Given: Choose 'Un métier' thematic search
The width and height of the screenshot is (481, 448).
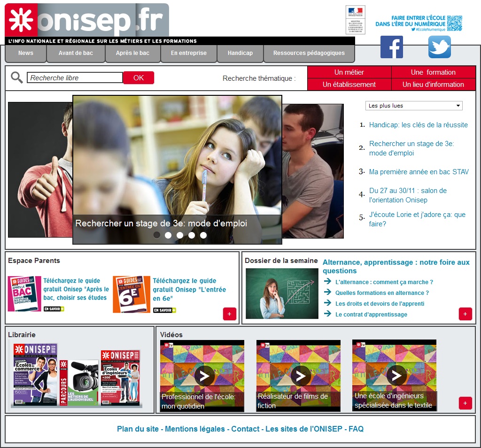Looking at the screenshot, I should [x=349, y=72].
